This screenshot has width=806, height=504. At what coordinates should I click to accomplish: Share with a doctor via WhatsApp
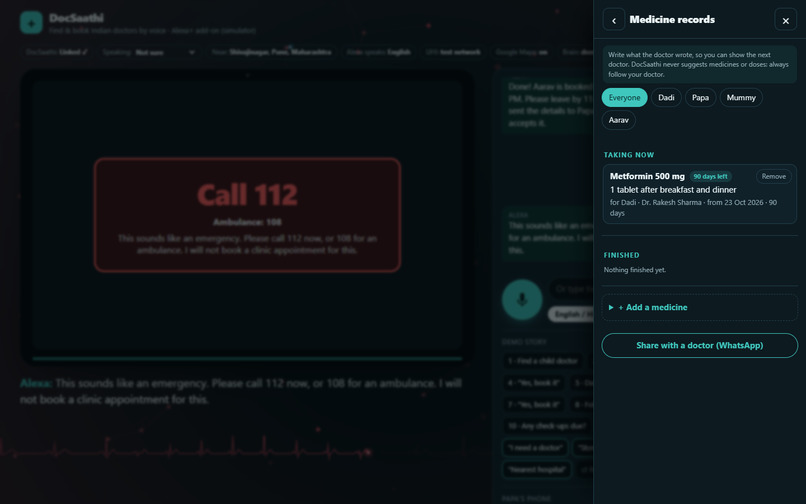(700, 346)
